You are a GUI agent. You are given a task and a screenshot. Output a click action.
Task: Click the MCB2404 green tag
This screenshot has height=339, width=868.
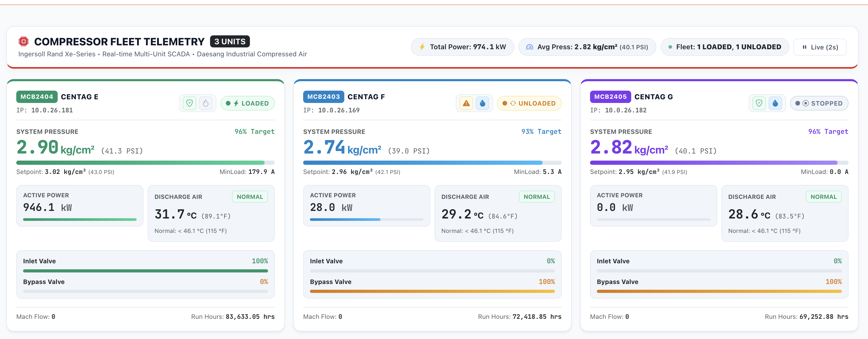pyautogui.click(x=37, y=97)
